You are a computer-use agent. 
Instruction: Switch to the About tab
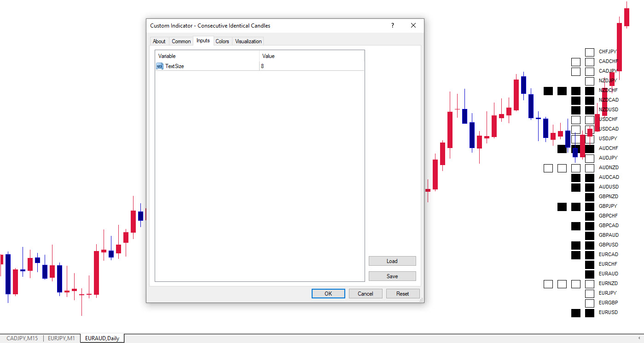[159, 41]
